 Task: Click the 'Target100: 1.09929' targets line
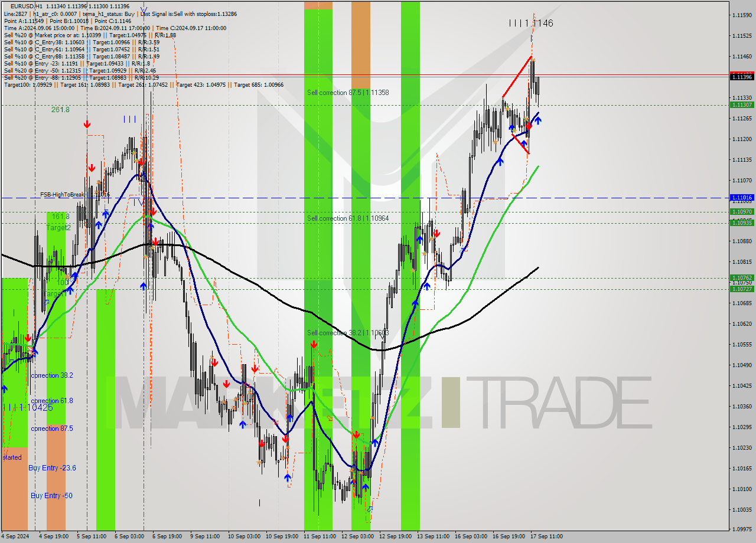tap(144, 85)
